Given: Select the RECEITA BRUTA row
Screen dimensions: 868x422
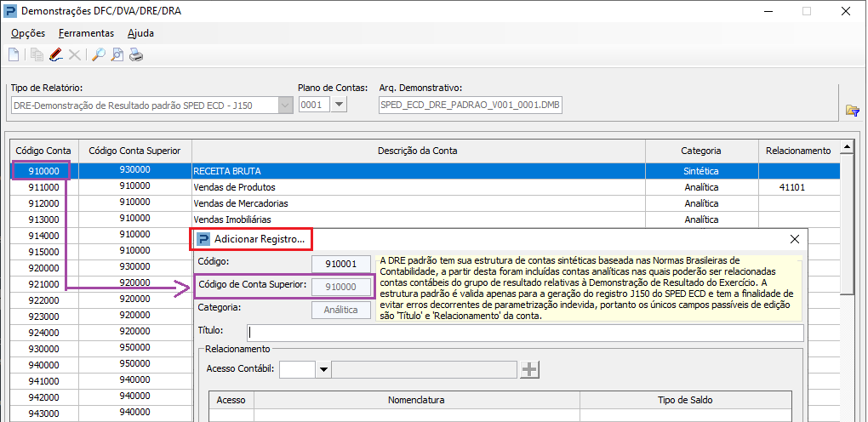Looking at the screenshot, I should coord(425,171).
